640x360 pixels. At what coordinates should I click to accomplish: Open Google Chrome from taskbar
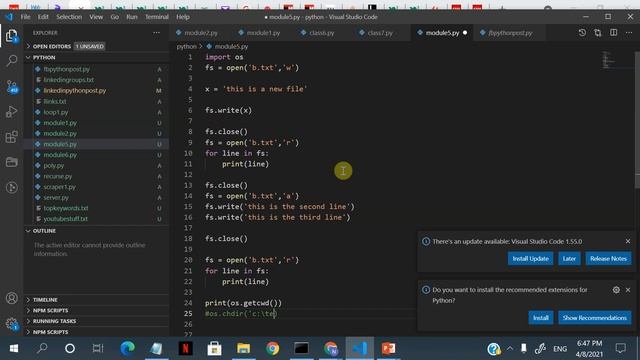[272, 349]
